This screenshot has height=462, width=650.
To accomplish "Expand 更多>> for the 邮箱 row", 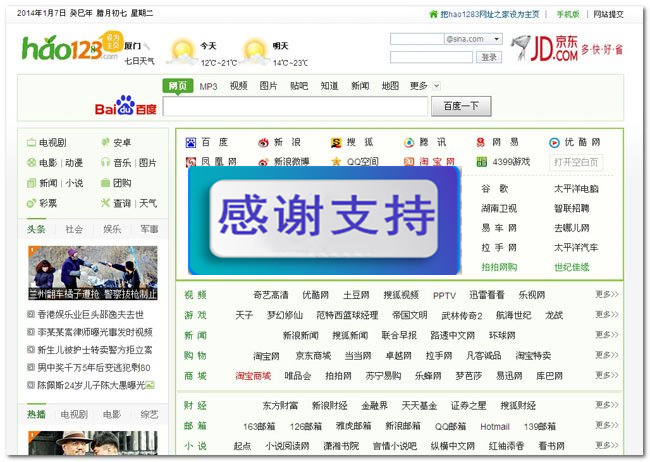I will click(607, 425).
